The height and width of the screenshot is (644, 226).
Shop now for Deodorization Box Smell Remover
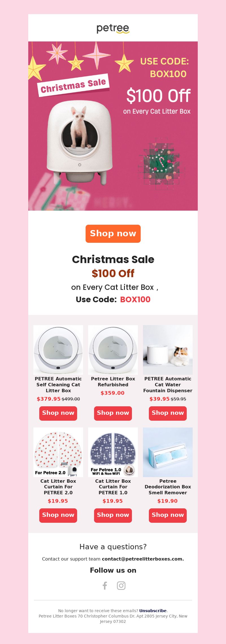tap(168, 515)
